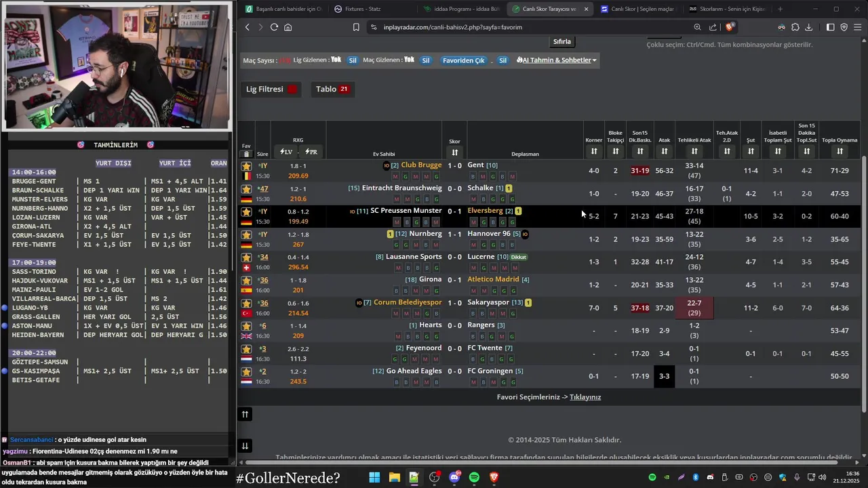Image resolution: width=868 pixels, height=488 pixels.
Task: Open Tablo 21 panel
Action: [332, 89]
